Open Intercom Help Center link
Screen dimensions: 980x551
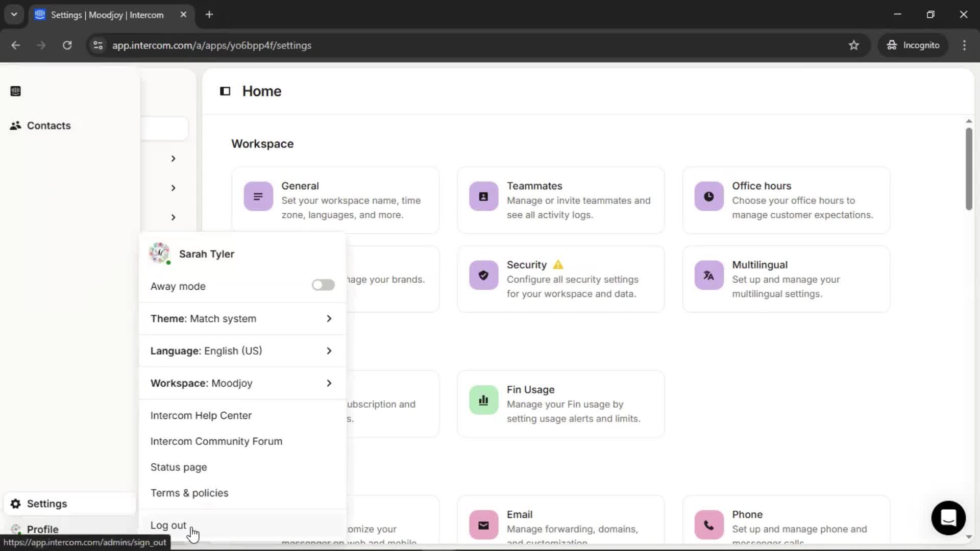pyautogui.click(x=201, y=415)
